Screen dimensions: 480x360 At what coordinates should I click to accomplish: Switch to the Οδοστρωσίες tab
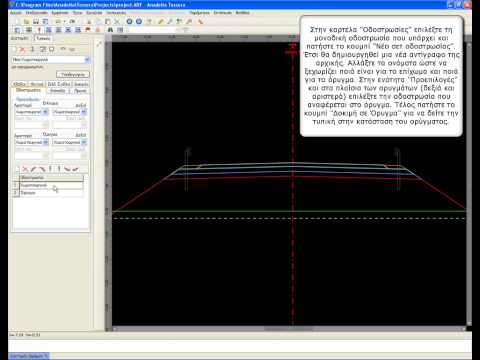(x=28, y=90)
